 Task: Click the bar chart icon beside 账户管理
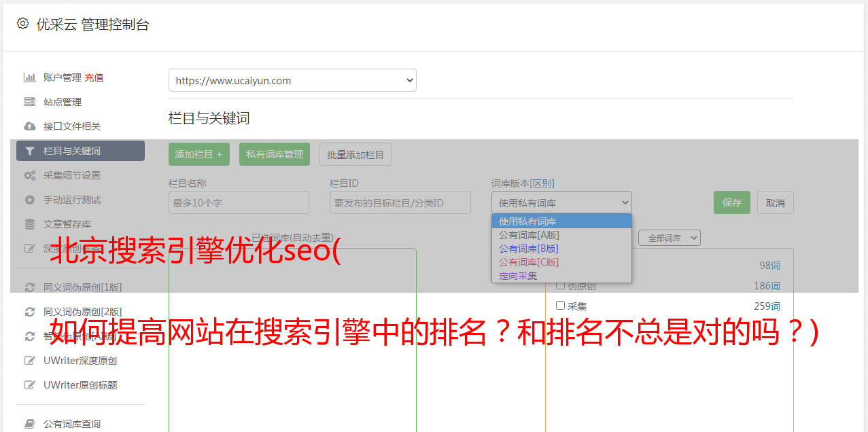tap(29, 77)
